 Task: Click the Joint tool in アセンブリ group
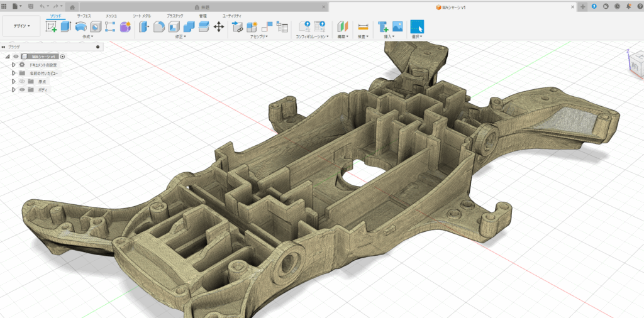point(268,26)
